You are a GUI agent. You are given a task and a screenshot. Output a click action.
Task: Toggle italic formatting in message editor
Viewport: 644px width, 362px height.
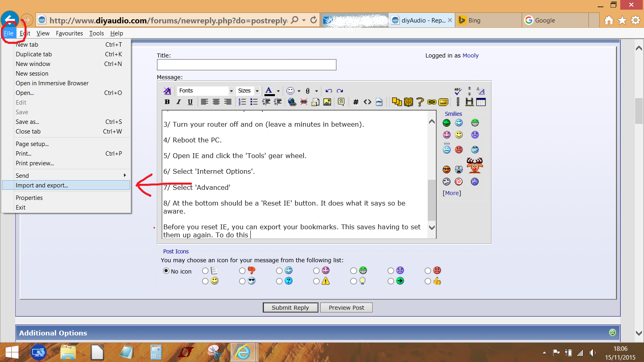179,102
